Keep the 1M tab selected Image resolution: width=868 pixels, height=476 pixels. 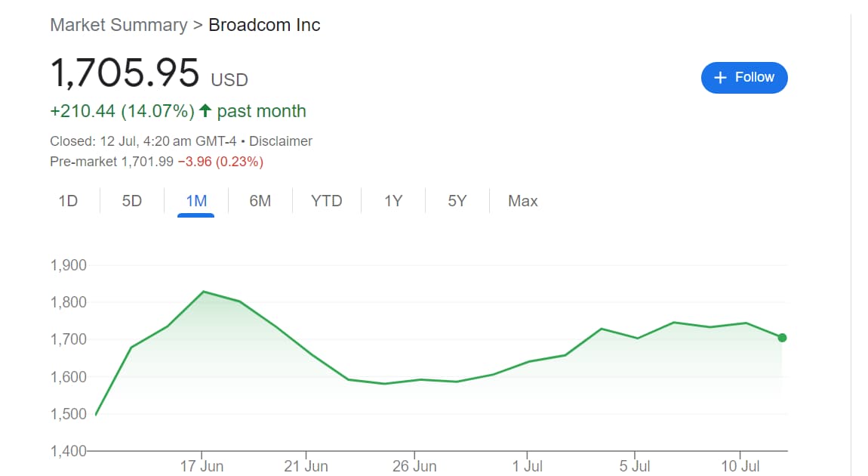pos(195,201)
